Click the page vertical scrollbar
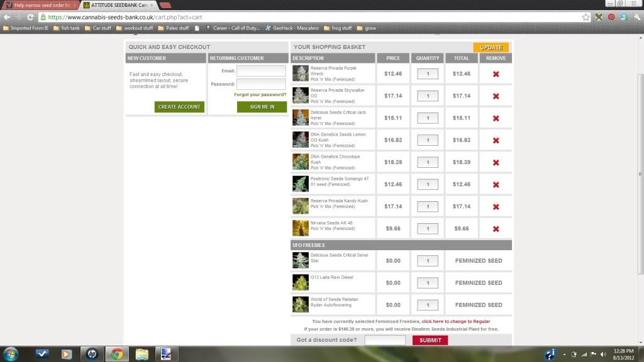644x362 pixels. [640, 174]
